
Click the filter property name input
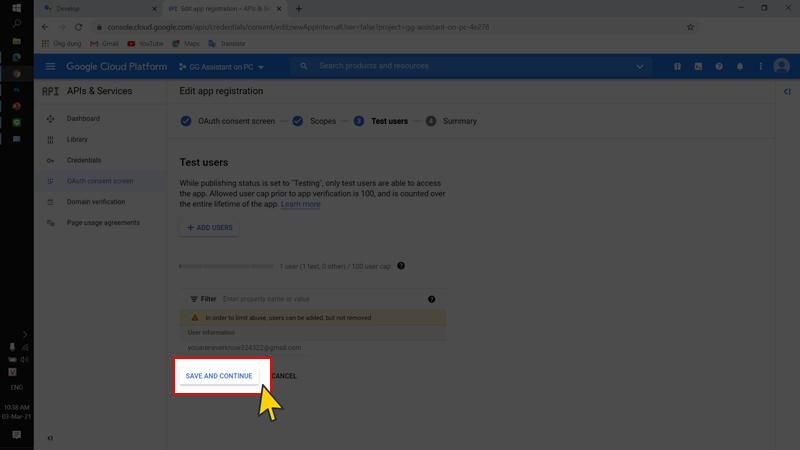tap(320, 299)
